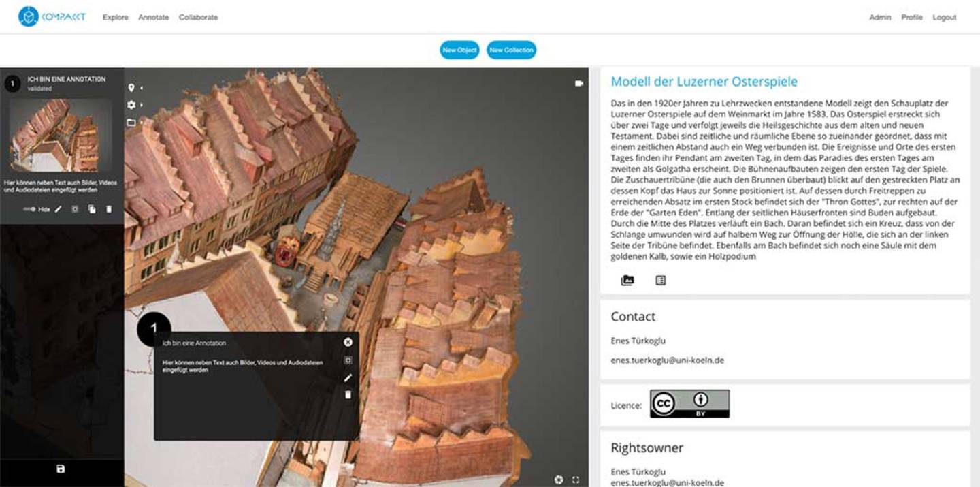The height and width of the screenshot is (487, 980).
Task: Delete annotation using sidebar trash icon
Action: click(109, 209)
